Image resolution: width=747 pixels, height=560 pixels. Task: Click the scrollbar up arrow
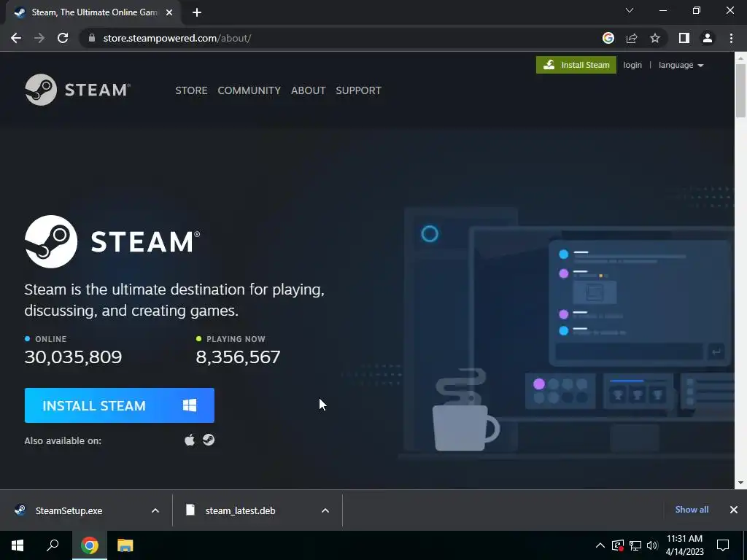pyautogui.click(x=740, y=58)
